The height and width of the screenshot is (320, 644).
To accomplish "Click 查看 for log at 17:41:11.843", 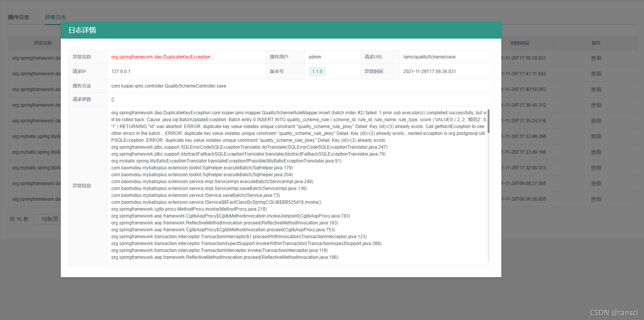I will coord(596,74).
